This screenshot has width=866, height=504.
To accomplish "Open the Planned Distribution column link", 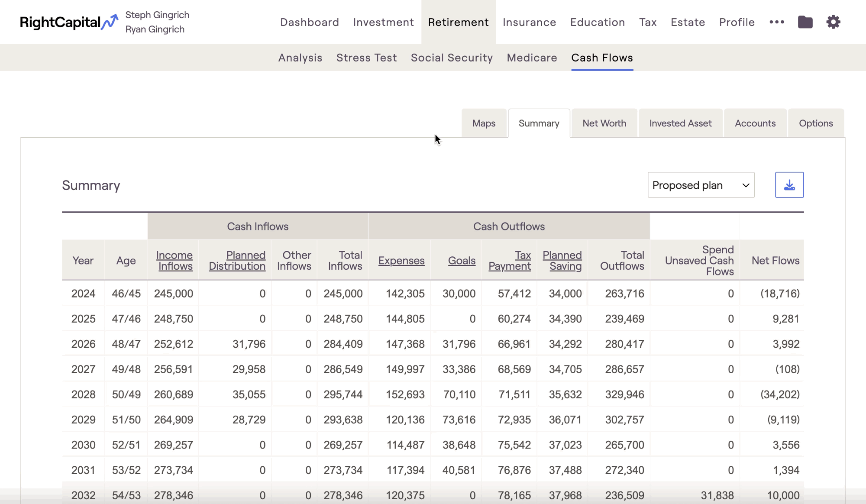I will pyautogui.click(x=237, y=261).
